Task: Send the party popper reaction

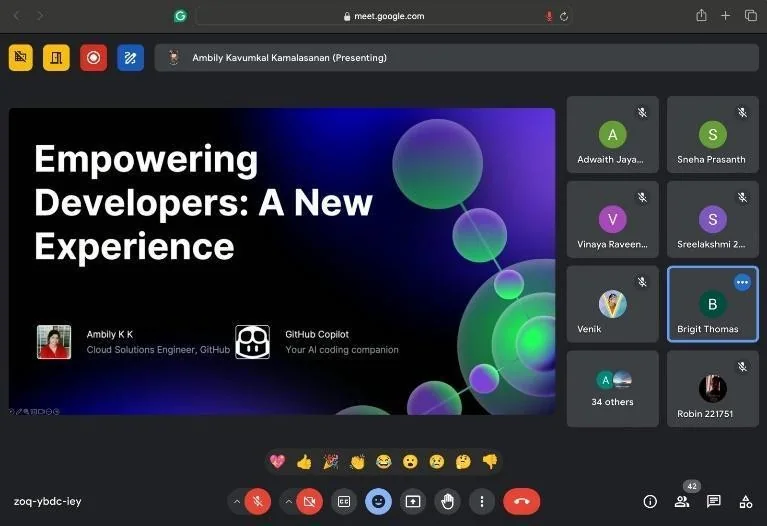Action: pyautogui.click(x=331, y=461)
